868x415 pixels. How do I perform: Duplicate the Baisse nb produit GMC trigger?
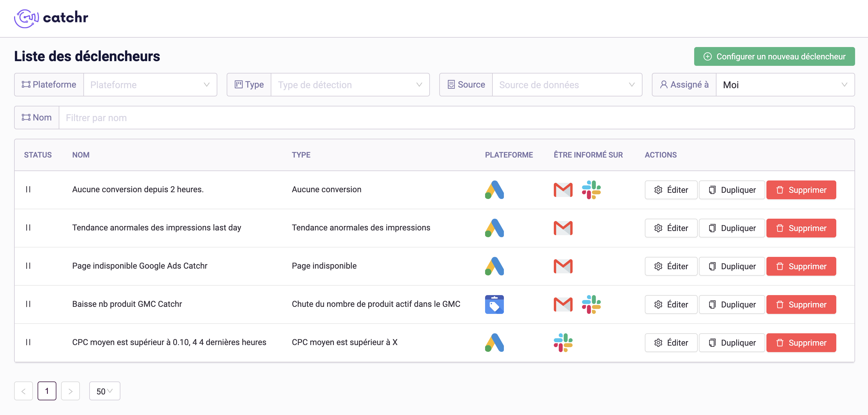click(x=732, y=304)
